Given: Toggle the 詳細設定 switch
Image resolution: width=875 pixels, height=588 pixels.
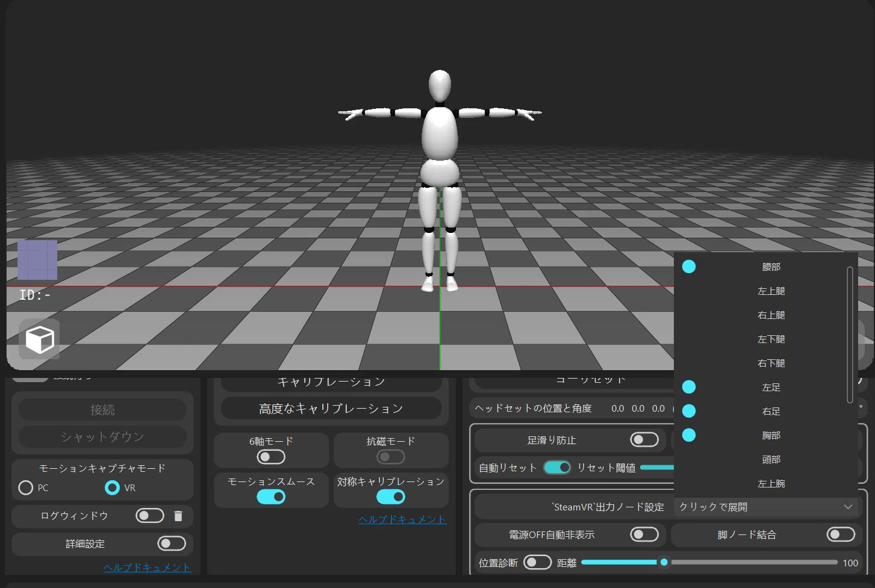Looking at the screenshot, I should 172,543.
